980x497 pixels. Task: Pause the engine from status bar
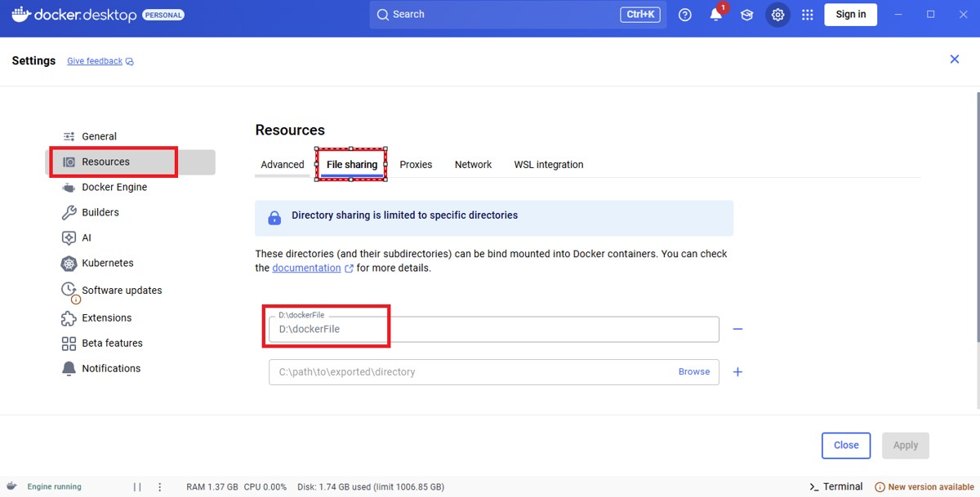click(x=137, y=487)
